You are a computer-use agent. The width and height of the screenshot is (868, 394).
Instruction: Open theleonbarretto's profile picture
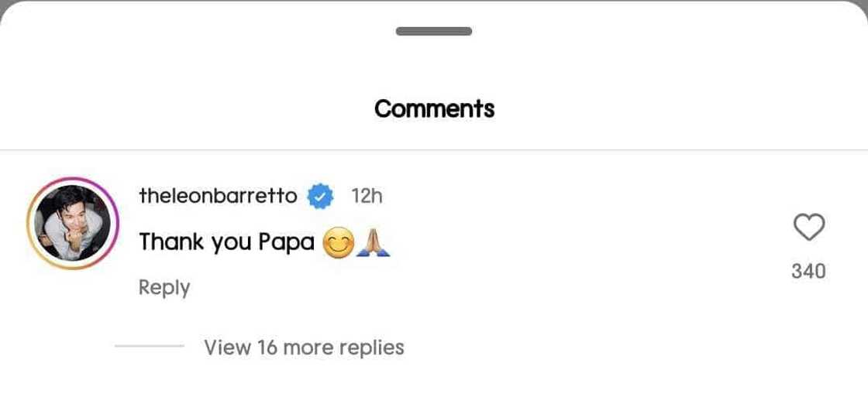click(71, 223)
